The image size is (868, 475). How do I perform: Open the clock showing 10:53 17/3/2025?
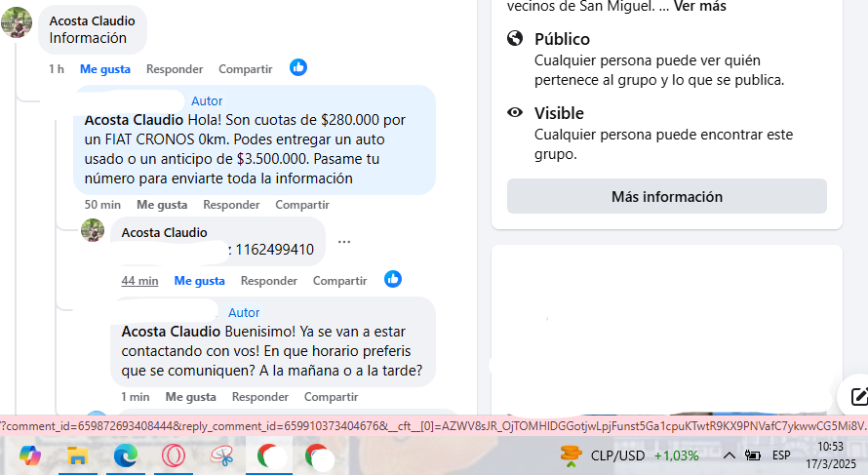pos(829,455)
